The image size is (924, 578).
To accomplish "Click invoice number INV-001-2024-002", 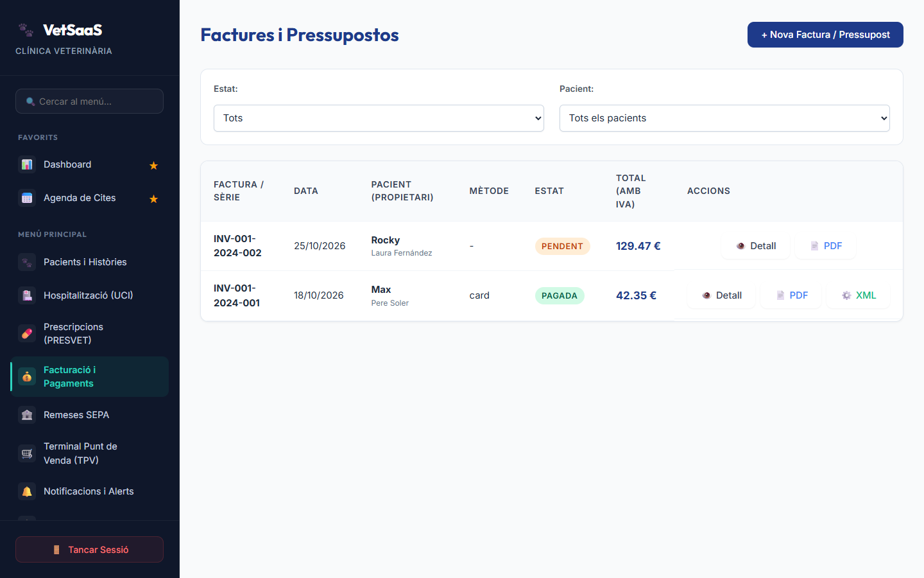I will pyautogui.click(x=237, y=246).
